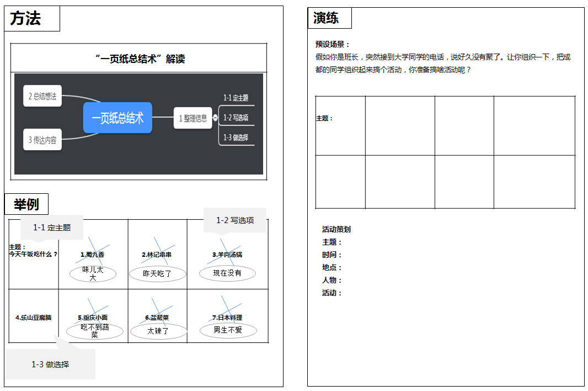This screenshot has width=588, height=391.
Task: Select the 2 总结想法 mind map node
Action: [42, 96]
